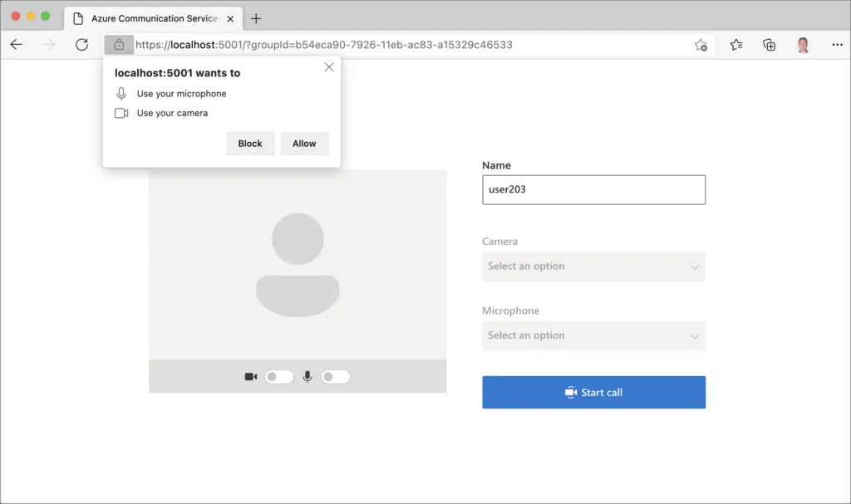Toggle the camera switch on
Screen dimensions: 851x504
(x=278, y=377)
